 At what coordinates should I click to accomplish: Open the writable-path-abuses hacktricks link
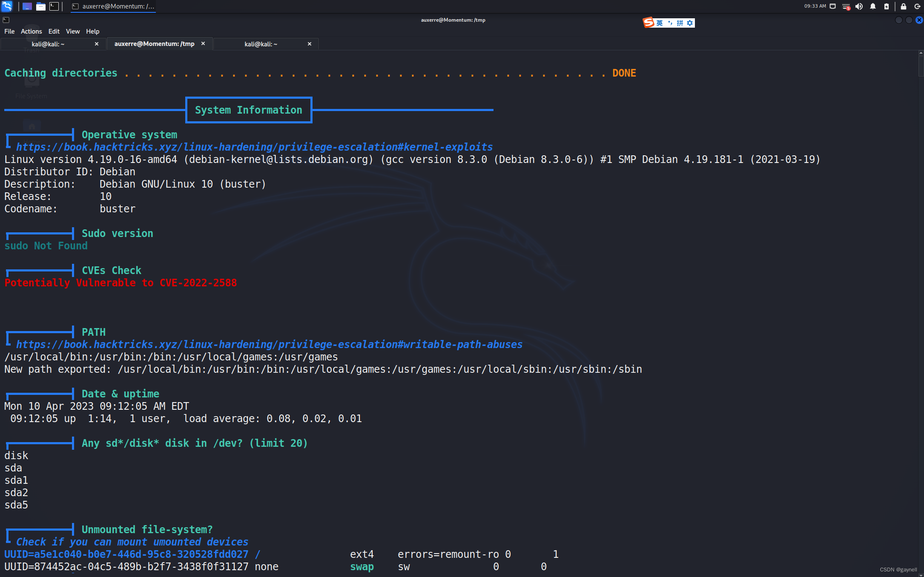[269, 345]
